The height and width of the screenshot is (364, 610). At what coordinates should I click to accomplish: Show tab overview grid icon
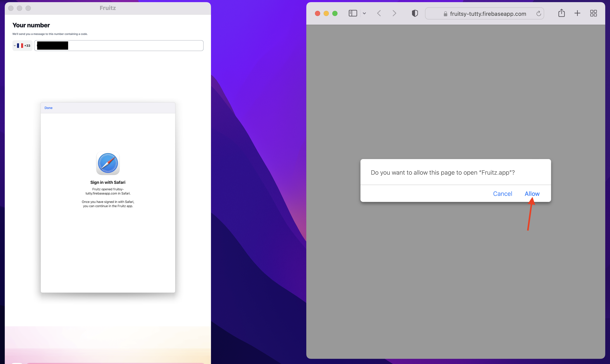click(593, 13)
